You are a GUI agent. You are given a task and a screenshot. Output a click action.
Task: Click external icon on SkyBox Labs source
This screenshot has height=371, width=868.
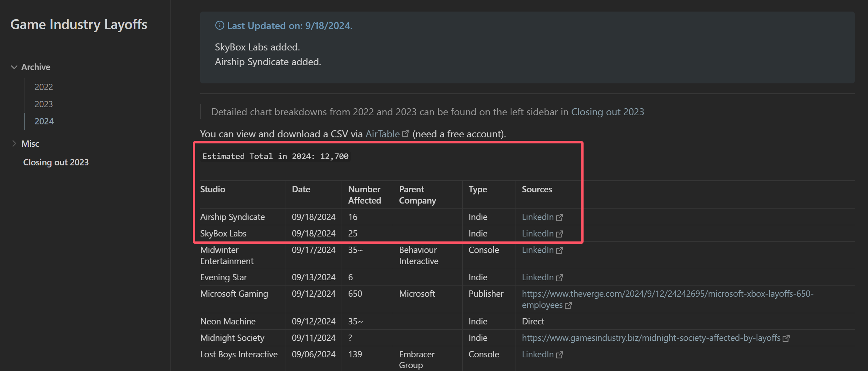pyautogui.click(x=559, y=234)
